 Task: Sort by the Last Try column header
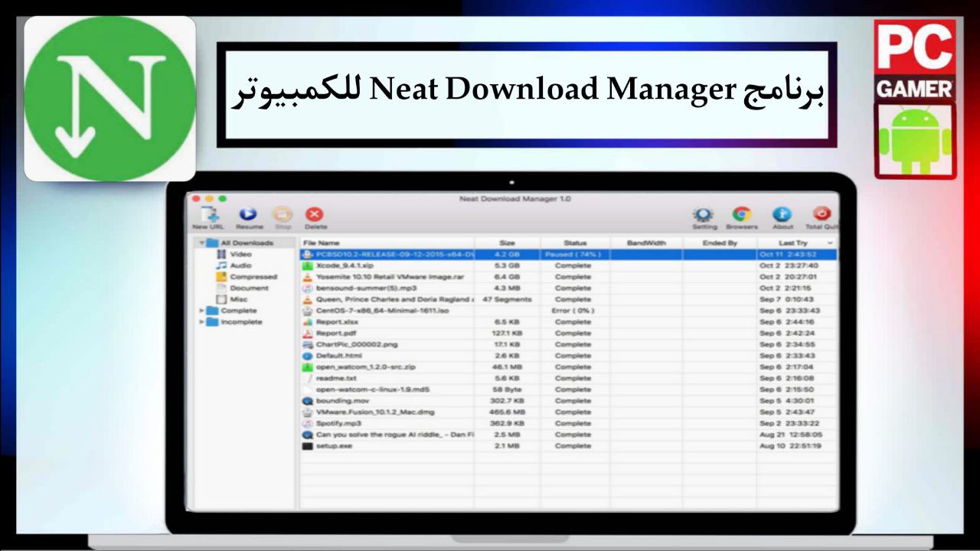tap(792, 243)
